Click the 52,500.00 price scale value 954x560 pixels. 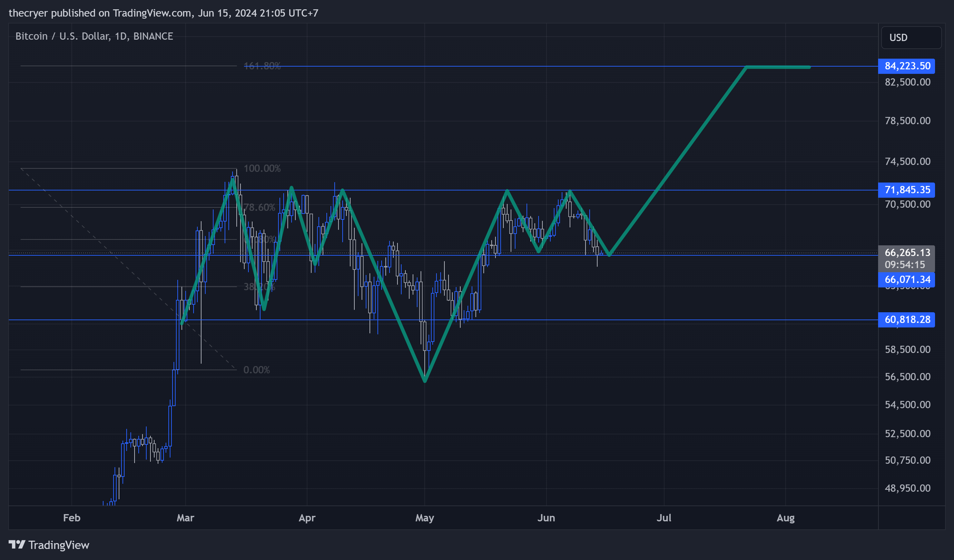tap(907, 433)
